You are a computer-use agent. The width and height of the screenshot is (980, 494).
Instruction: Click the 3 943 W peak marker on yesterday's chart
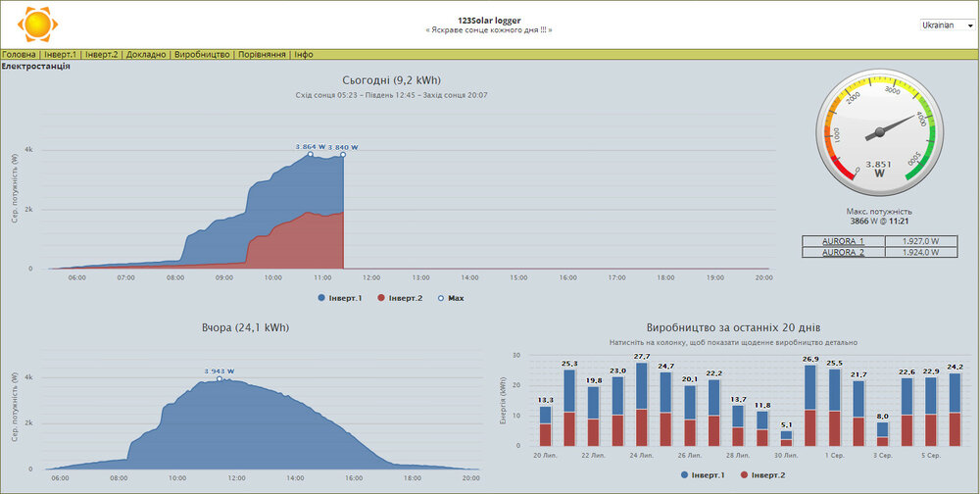220,379
